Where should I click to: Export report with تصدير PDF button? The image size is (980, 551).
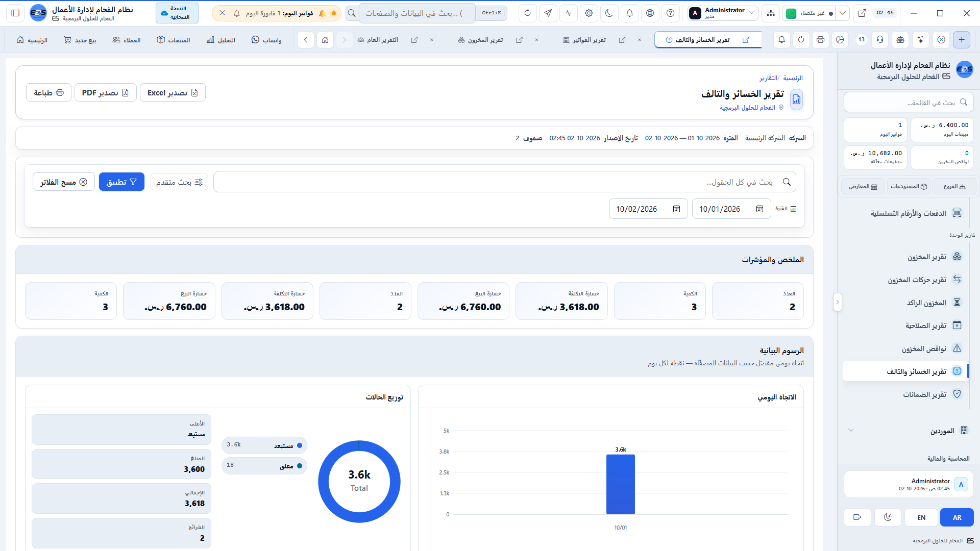click(x=105, y=93)
